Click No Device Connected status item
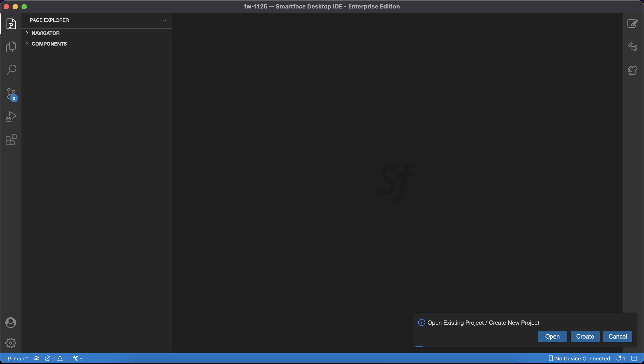 (579, 358)
